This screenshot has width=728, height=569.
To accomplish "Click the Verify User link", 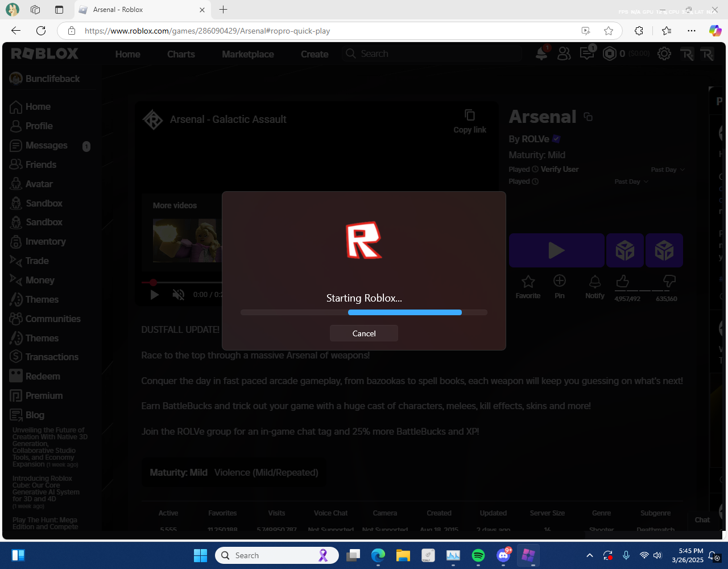I will tap(560, 169).
